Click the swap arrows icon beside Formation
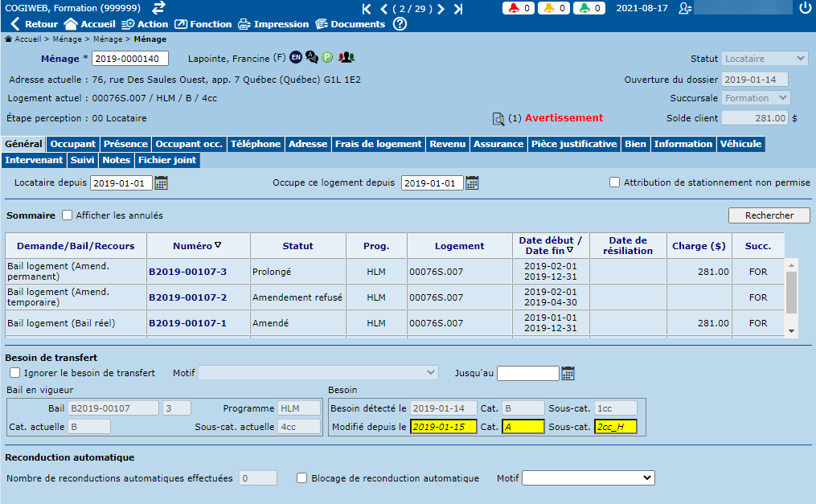Viewport: 816px width, 504px height. pos(159,8)
